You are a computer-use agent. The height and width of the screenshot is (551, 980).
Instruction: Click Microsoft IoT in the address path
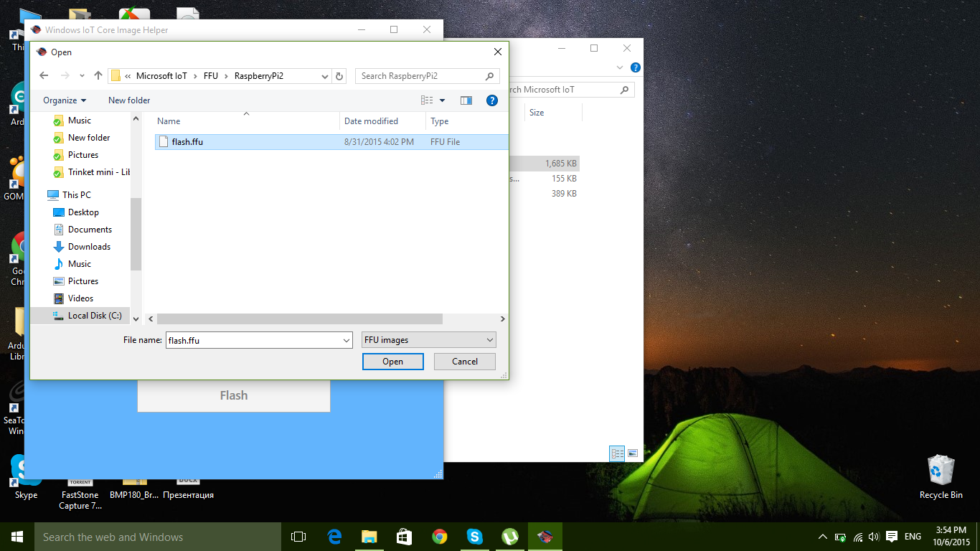click(x=161, y=76)
